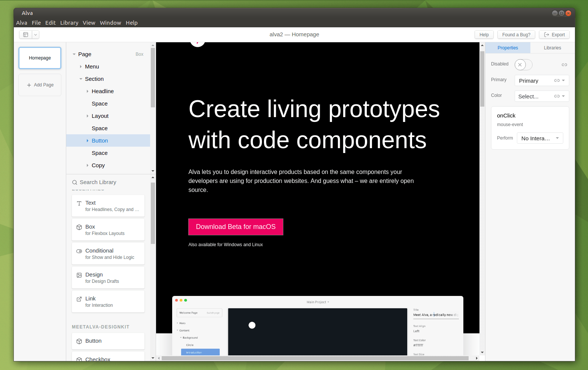
Task: Click the Export button
Action: click(554, 35)
